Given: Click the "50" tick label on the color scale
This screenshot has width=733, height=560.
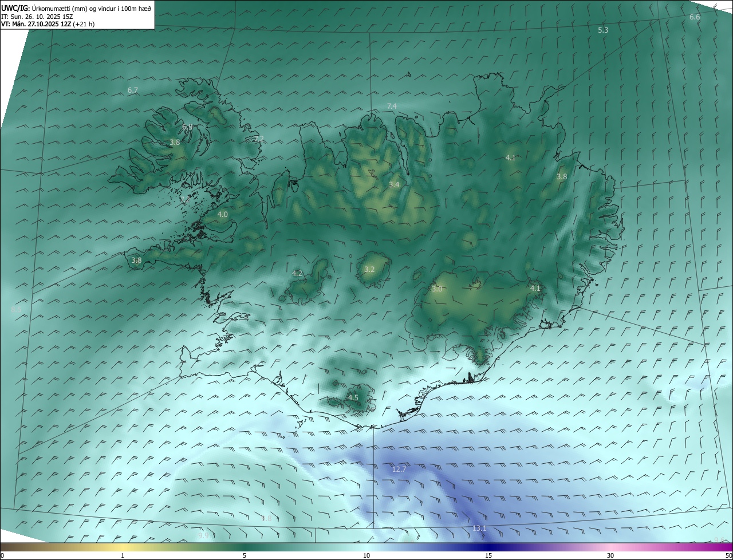Looking at the screenshot, I should pyautogui.click(x=728, y=555).
